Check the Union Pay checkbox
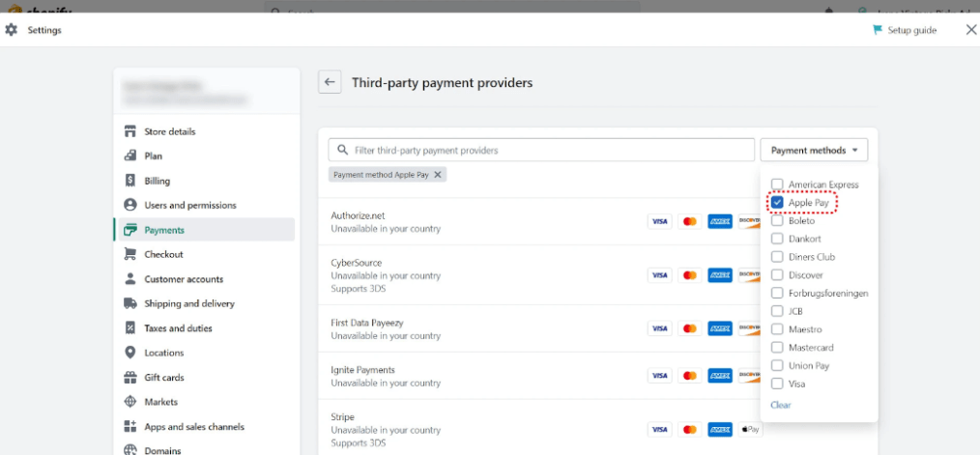The image size is (980, 455). click(777, 365)
